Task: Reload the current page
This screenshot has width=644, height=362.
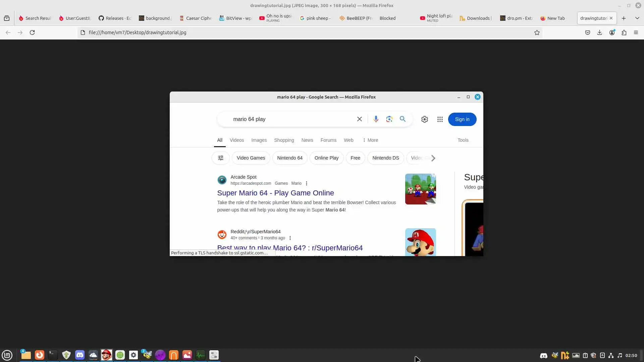Action: pyautogui.click(x=32, y=33)
